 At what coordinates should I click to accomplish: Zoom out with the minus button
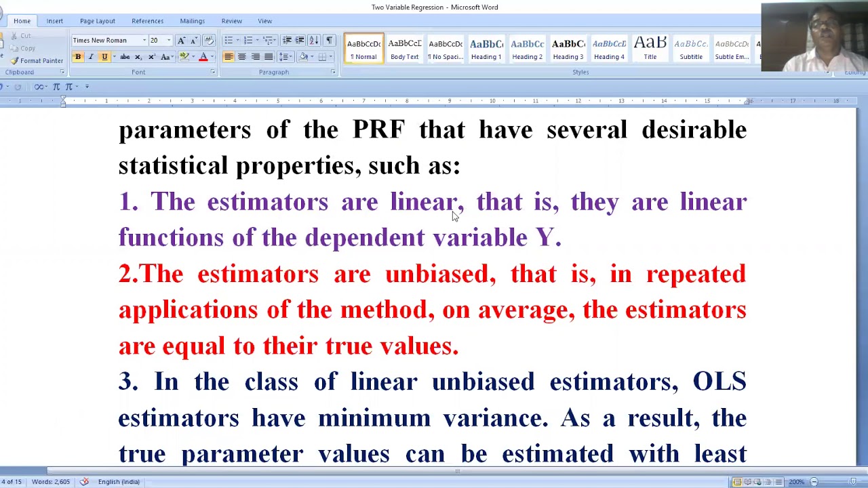(814, 482)
